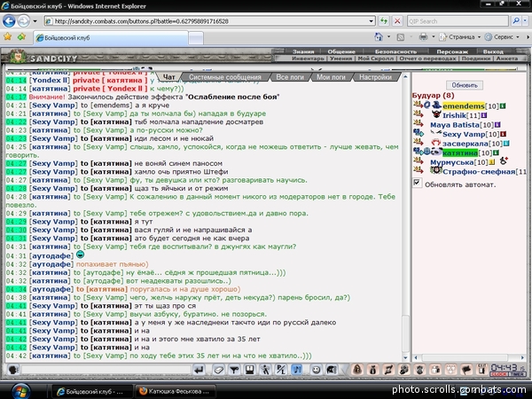This screenshot has height=399, width=532.
Task: Open the Мой Скролл link
Action: tap(376, 59)
